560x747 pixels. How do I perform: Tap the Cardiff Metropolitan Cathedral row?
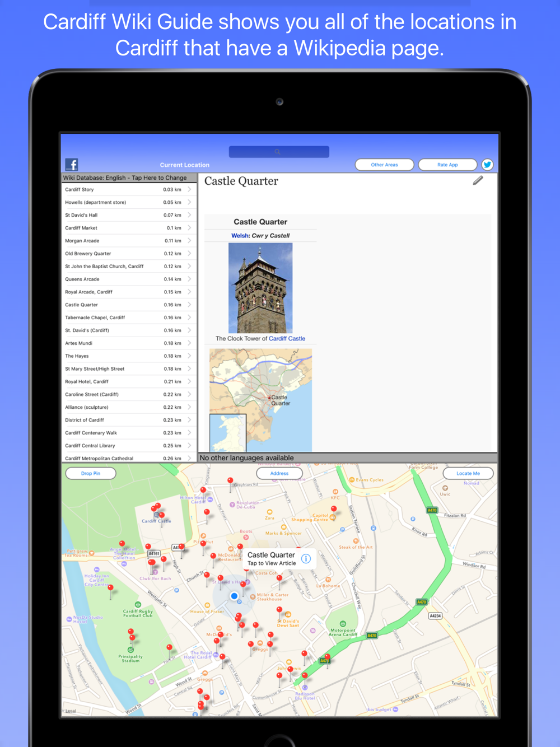pyautogui.click(x=129, y=458)
